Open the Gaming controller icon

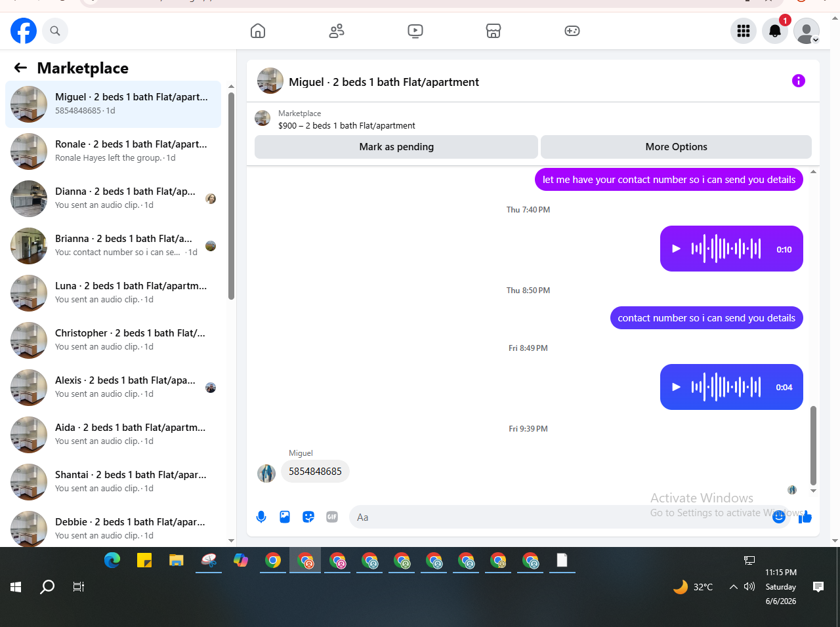(x=572, y=31)
